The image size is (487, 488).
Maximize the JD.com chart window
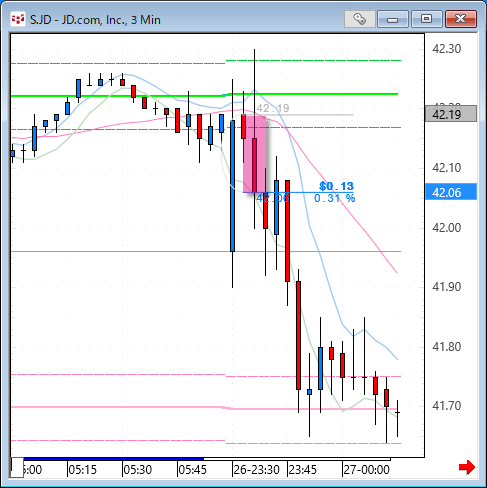click(x=426, y=19)
